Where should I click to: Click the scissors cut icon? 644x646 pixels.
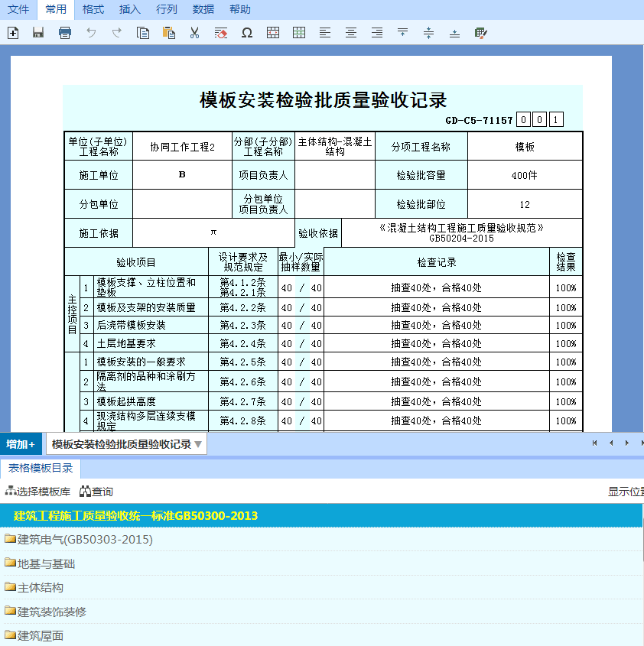pyautogui.click(x=194, y=33)
